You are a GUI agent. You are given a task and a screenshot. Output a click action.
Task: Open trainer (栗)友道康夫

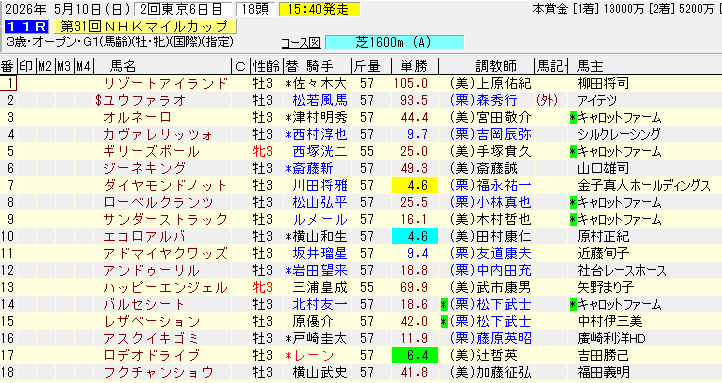[490, 254]
